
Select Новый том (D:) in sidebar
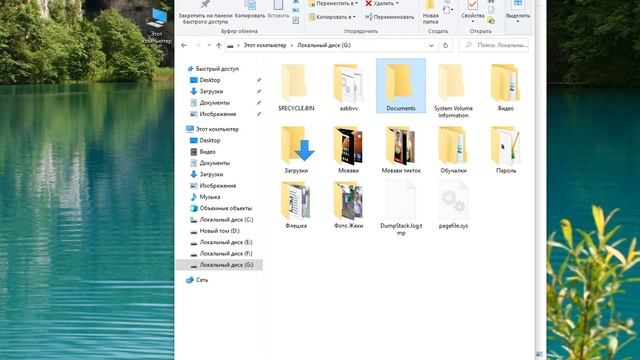(219, 231)
